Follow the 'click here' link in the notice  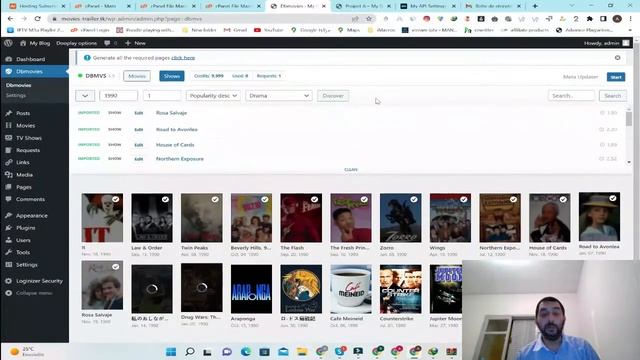pos(183,58)
